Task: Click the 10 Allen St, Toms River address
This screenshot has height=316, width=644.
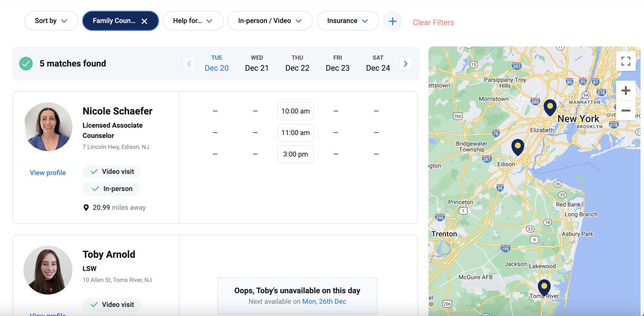Action: (x=117, y=280)
